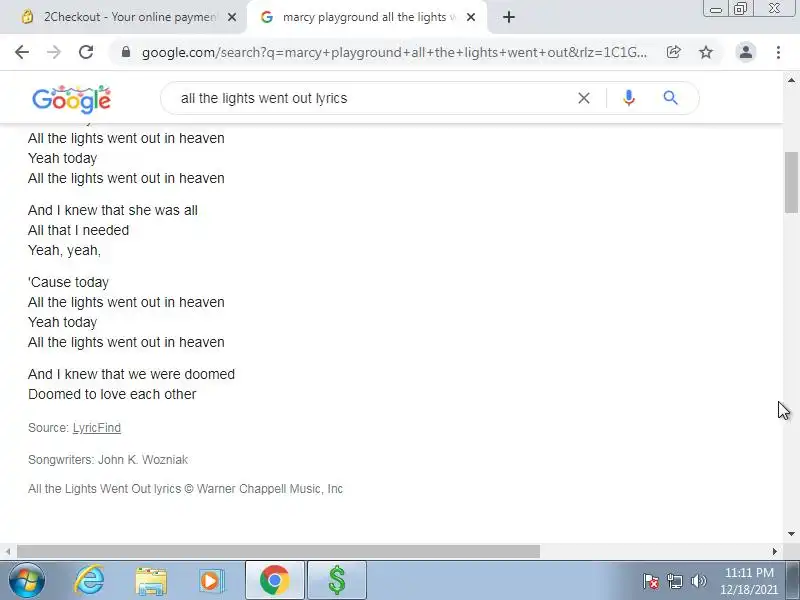
Task: Share this page using the share icon
Action: pos(673,52)
